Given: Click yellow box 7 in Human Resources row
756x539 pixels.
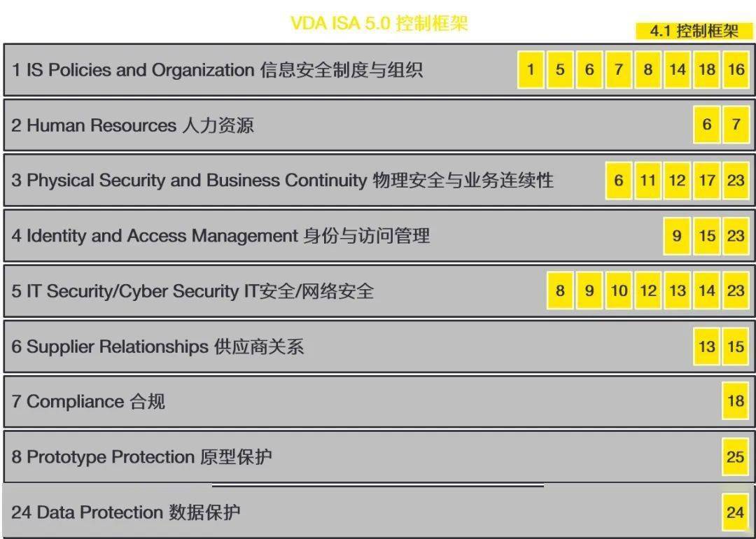Looking at the screenshot, I should (736, 125).
